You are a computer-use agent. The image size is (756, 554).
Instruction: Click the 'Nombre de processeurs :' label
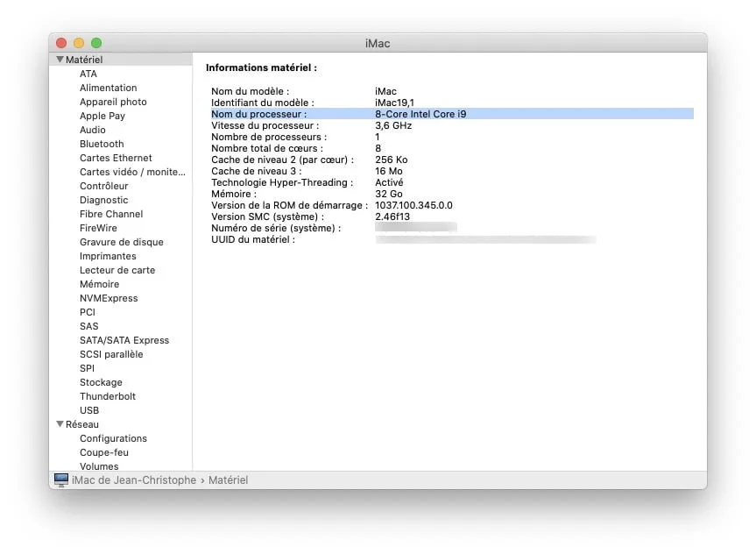tap(269, 137)
